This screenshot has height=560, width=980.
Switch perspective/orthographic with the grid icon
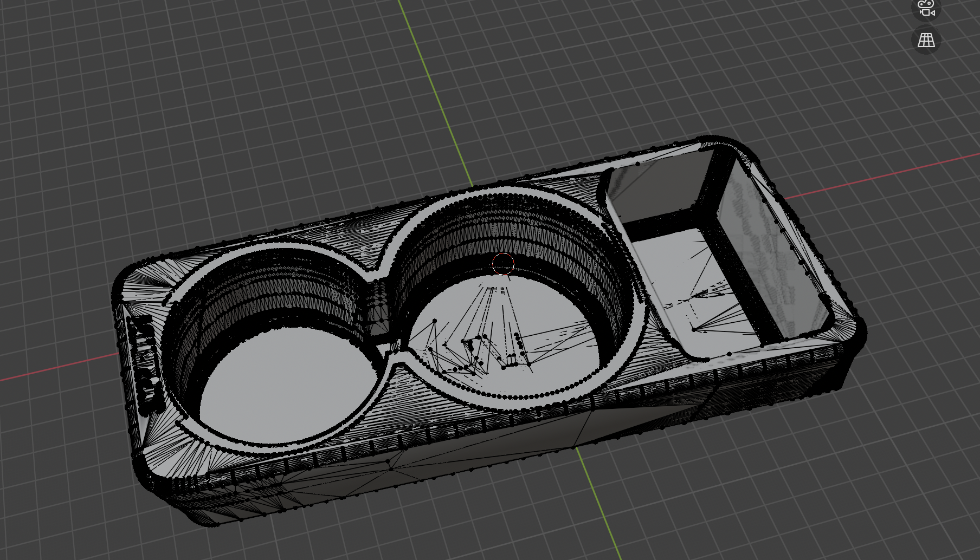click(x=926, y=40)
